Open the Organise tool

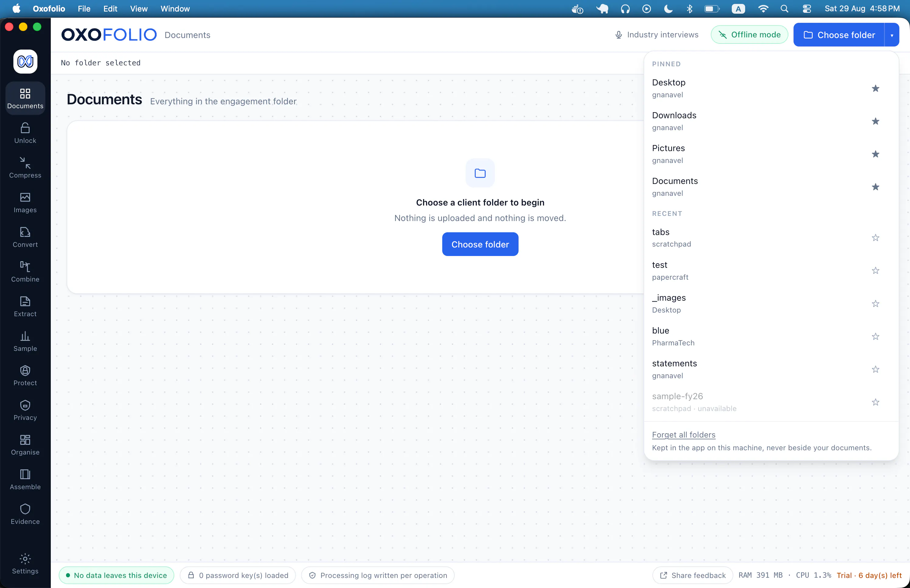(x=25, y=445)
